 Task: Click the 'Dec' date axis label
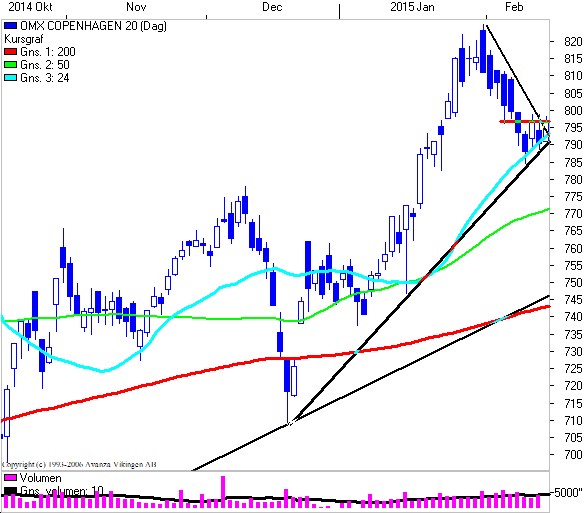click(x=272, y=7)
